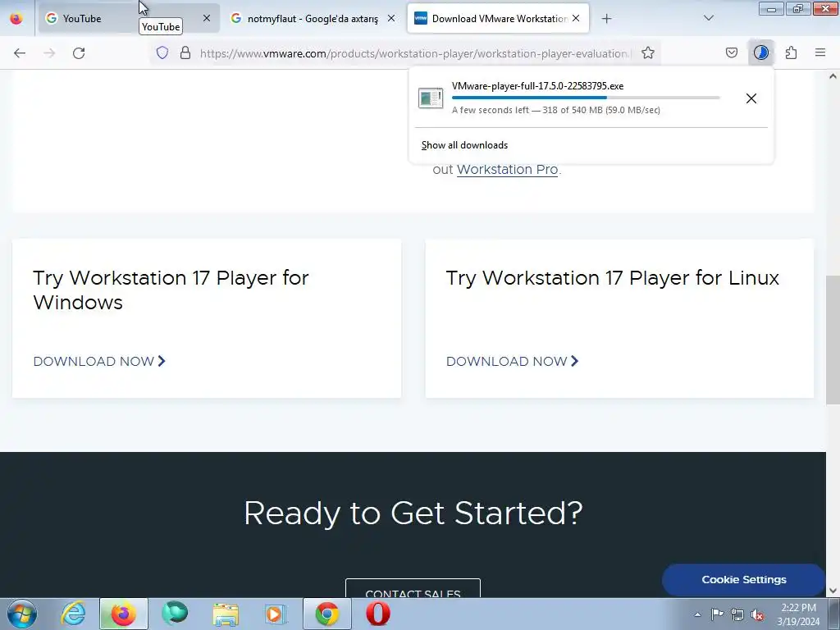Save page to Pocket

tap(732, 53)
